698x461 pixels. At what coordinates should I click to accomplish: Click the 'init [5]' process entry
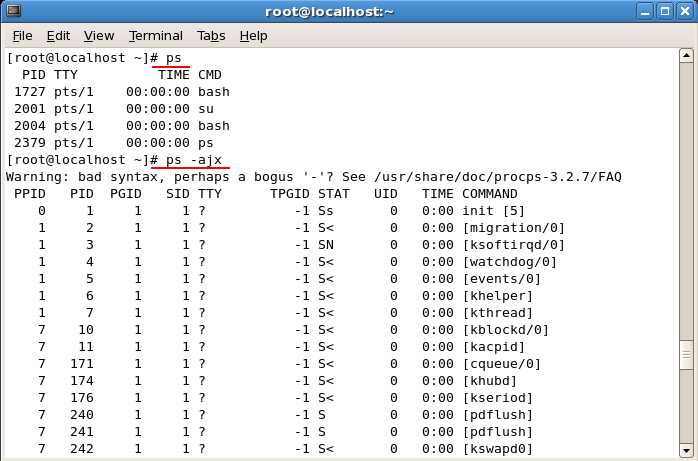(494, 211)
